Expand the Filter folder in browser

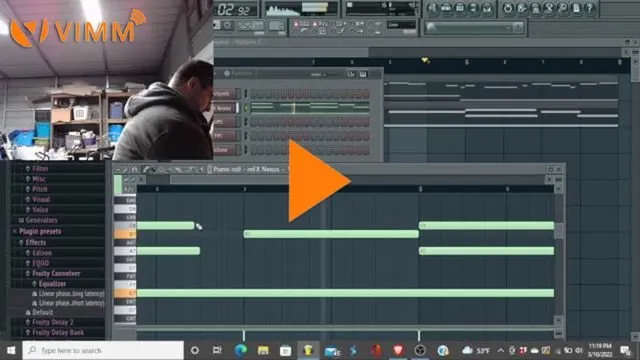click(37, 168)
